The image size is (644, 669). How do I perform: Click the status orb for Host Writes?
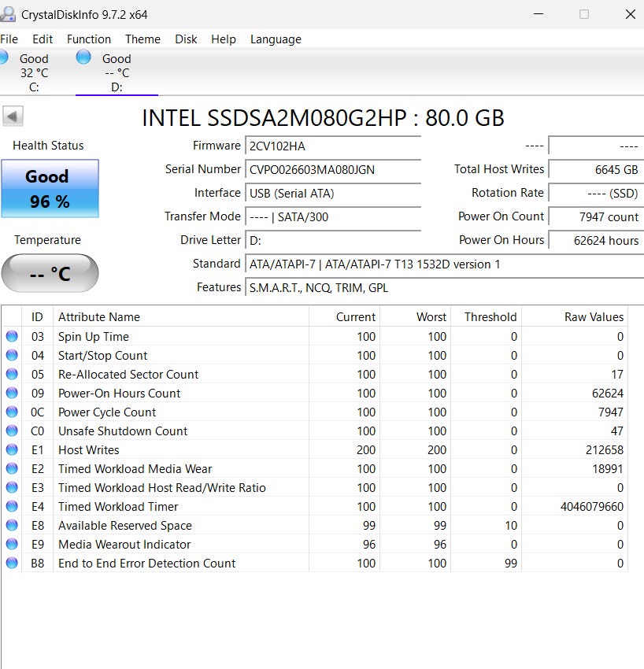click(12, 449)
